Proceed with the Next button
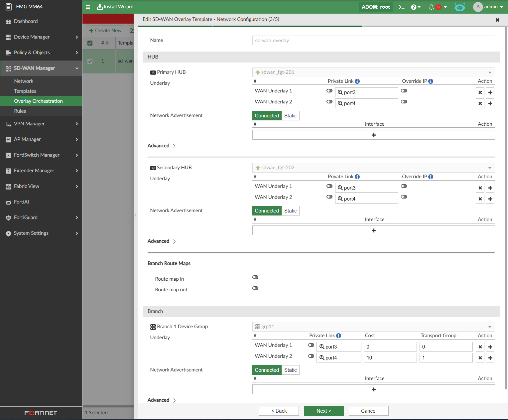The width and height of the screenshot is (508, 420). (x=324, y=411)
